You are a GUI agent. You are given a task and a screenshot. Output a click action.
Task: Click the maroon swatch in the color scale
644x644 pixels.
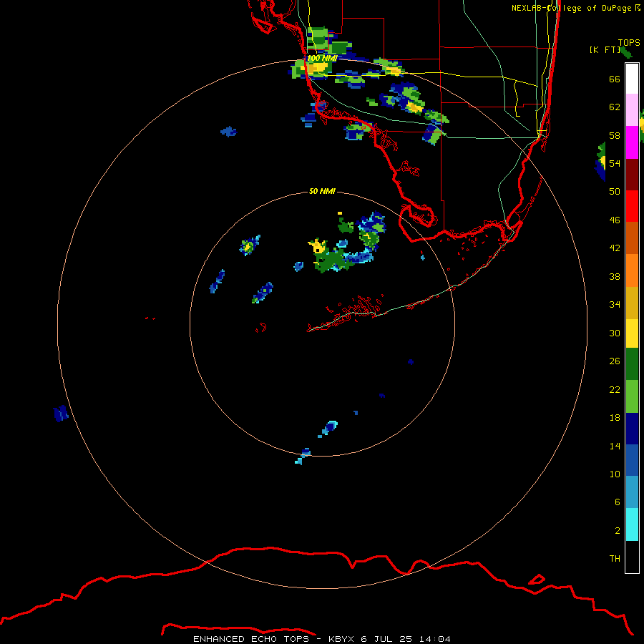632,174
